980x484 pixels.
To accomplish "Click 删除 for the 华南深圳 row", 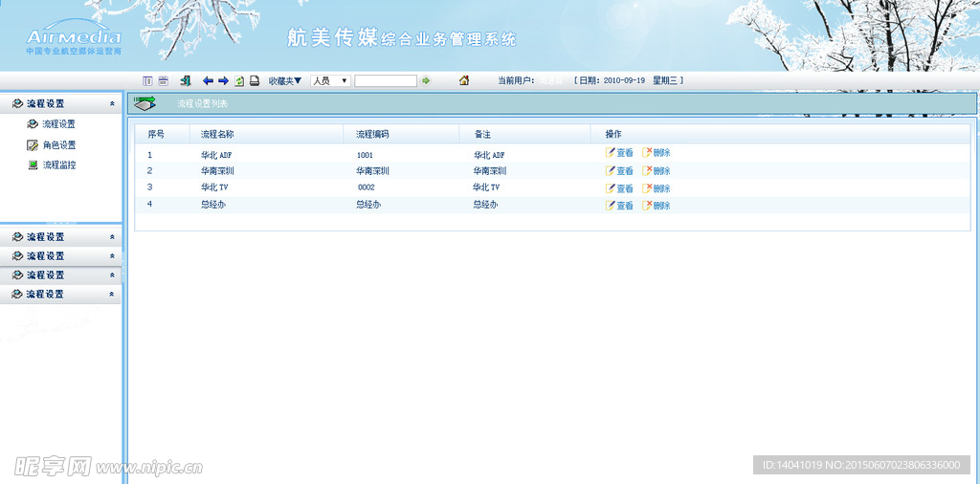I will point(657,171).
